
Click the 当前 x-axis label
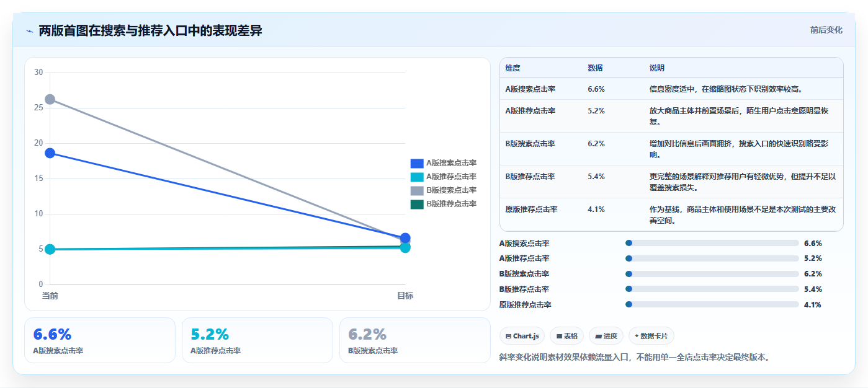click(x=50, y=296)
